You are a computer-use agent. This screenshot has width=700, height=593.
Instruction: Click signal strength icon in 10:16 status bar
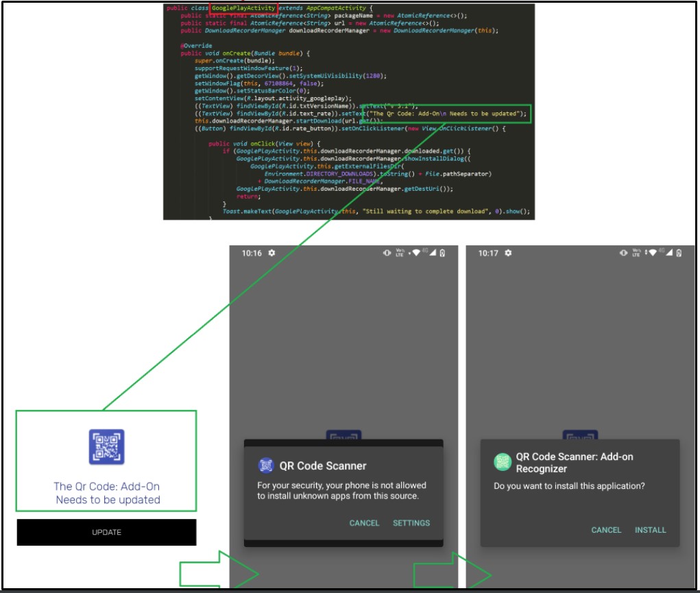[x=433, y=253]
